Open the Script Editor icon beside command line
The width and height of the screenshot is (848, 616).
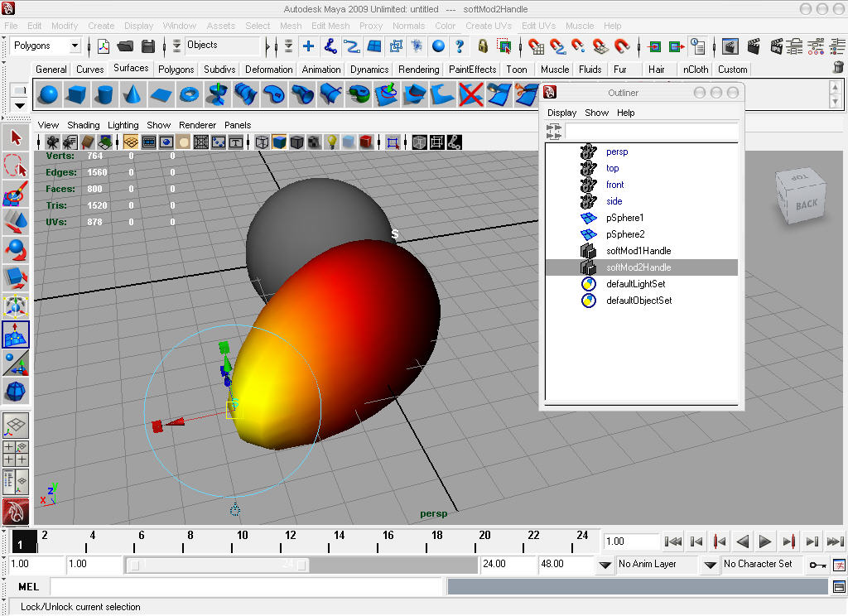tap(839, 587)
